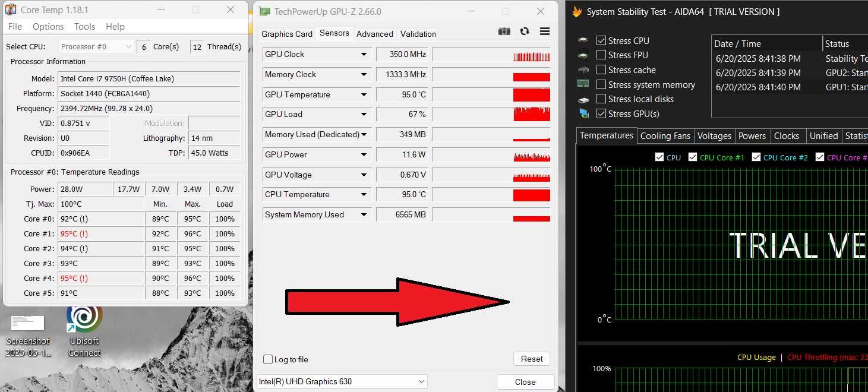
Task: Click the Core #1 95°C temperature reading
Action: [x=101, y=233]
